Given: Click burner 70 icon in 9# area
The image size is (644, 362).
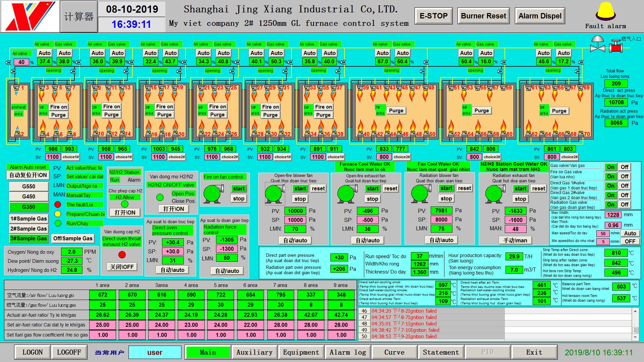Looking at the screenshot, I should 581,134.
